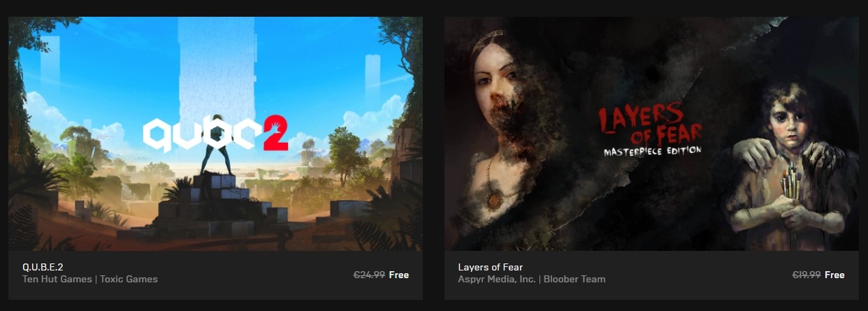Open the Q.U.B.E.2 title link
The image size is (868, 311).
click(x=43, y=267)
